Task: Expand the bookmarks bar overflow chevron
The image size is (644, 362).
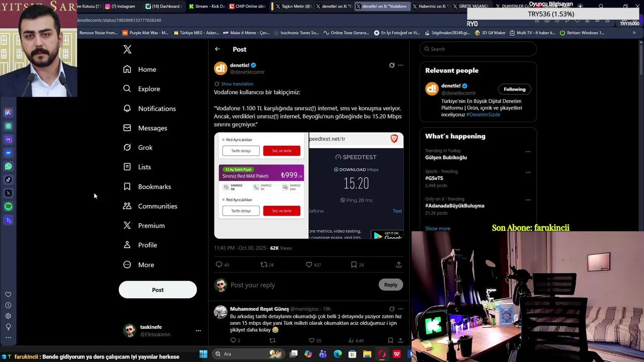Action: 634,33
